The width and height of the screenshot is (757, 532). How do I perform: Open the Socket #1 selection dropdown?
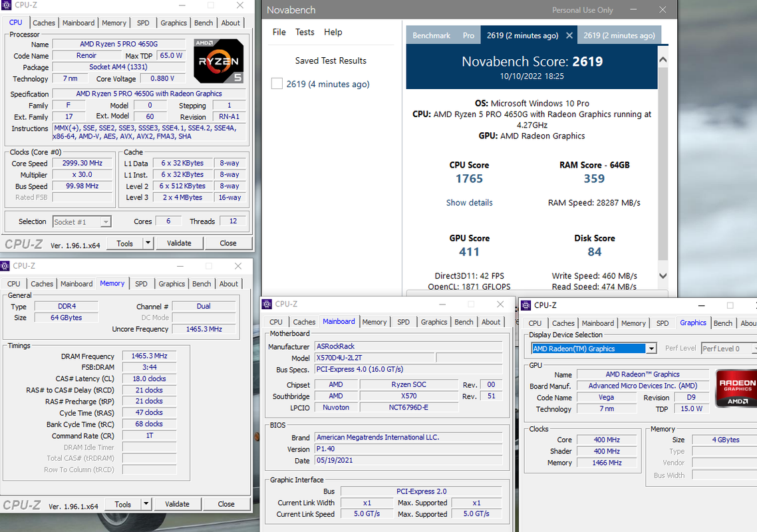point(105,221)
